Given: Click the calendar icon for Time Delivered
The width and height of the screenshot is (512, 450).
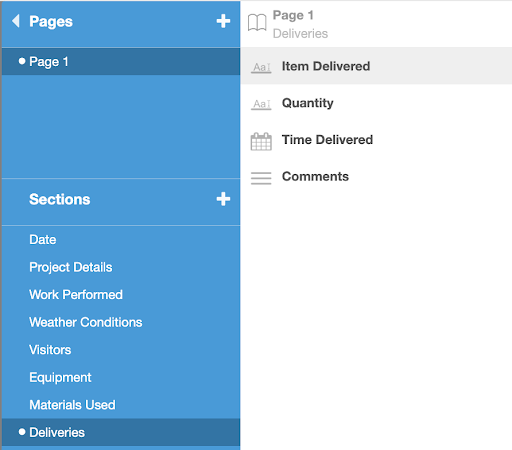Looking at the screenshot, I should point(261,142).
